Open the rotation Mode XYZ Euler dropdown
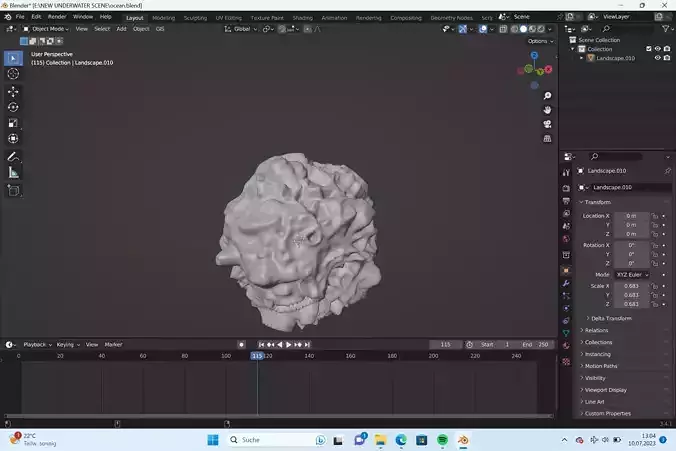 632,275
